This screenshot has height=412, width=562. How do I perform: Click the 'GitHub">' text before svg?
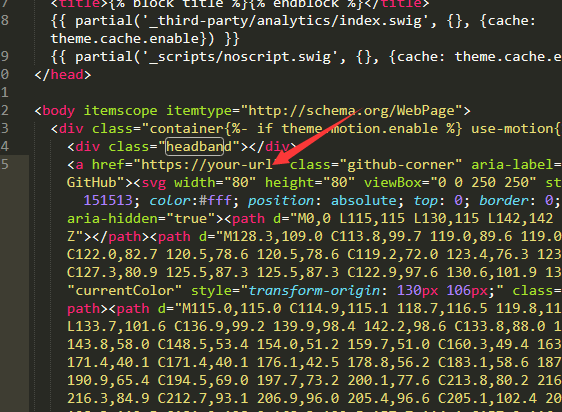coord(100,182)
